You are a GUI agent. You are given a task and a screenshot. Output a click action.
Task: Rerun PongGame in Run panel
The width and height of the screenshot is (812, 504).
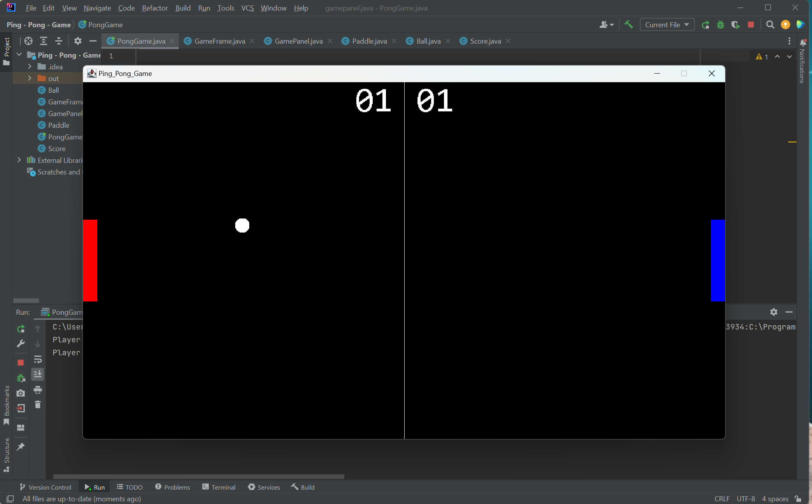[x=21, y=329]
